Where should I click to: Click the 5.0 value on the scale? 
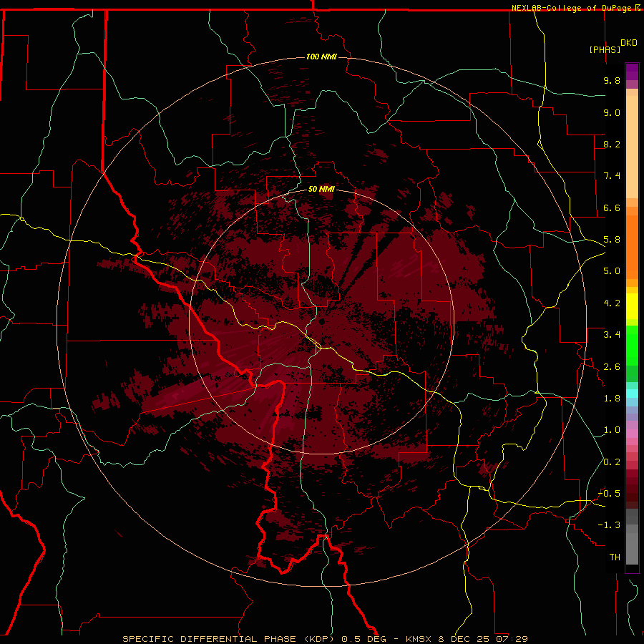(x=612, y=271)
